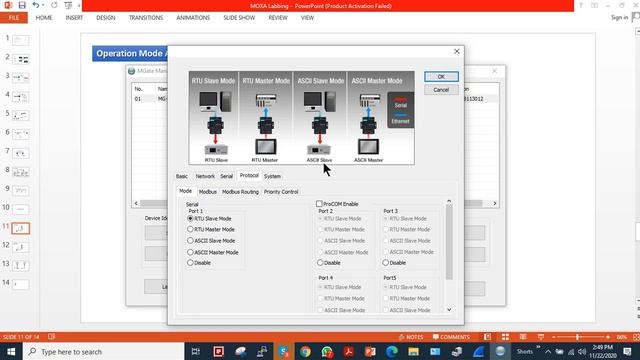
Task: Click zoom out minus button
Action: tap(553, 337)
